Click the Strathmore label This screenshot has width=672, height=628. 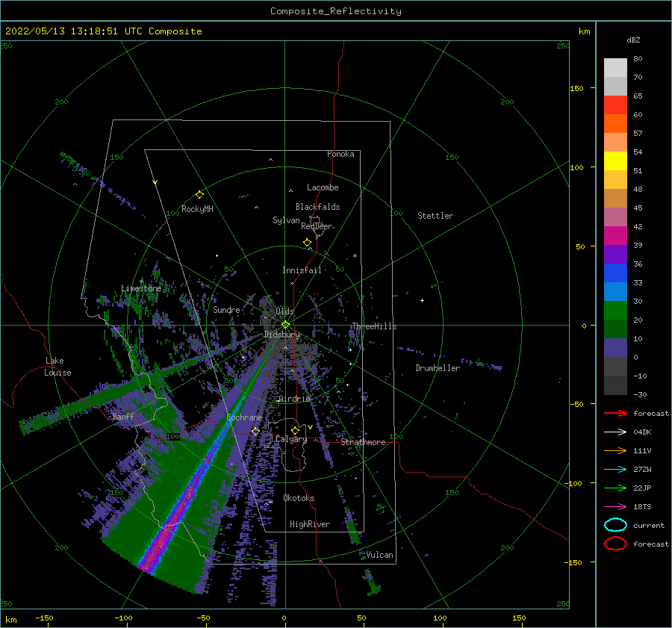coord(363,442)
